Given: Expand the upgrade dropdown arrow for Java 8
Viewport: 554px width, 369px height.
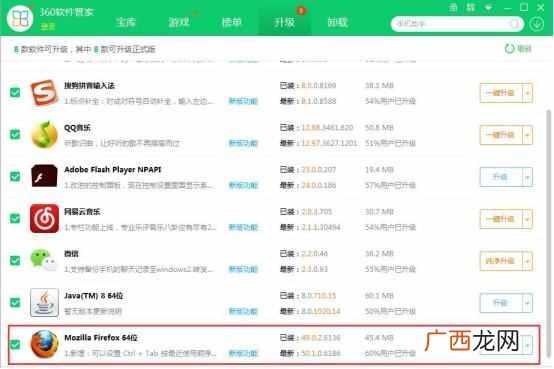Looking at the screenshot, I should (528, 303).
